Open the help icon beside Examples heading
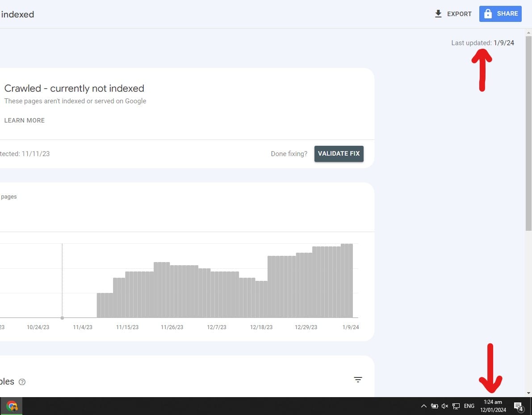 [22, 382]
